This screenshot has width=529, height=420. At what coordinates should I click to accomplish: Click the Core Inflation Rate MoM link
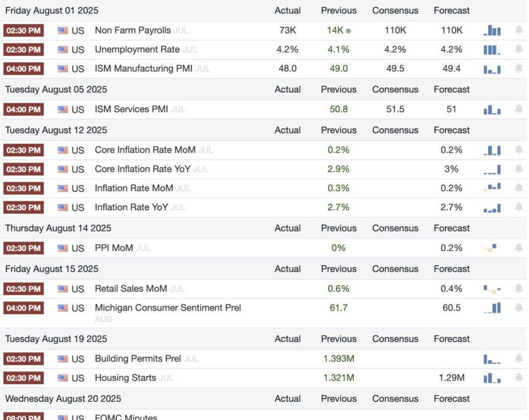(145, 150)
